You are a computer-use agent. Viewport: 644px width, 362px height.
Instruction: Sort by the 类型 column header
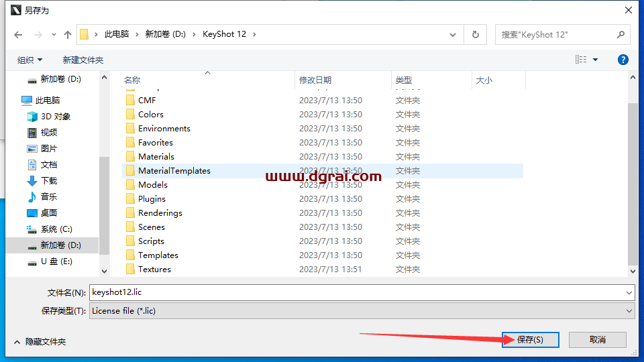pos(403,80)
